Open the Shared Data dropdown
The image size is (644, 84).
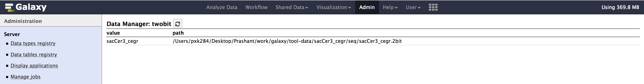click(x=292, y=7)
